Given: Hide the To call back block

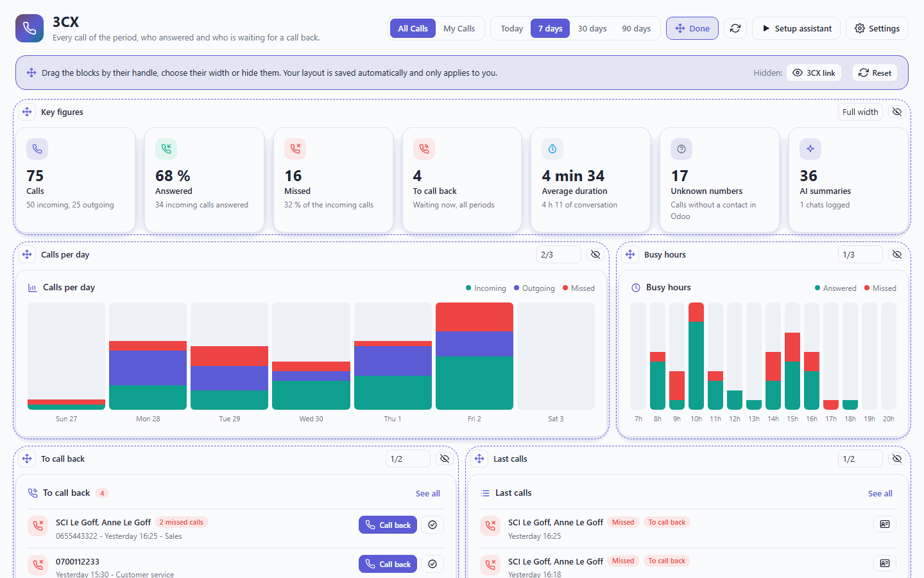Looking at the screenshot, I should (x=445, y=459).
